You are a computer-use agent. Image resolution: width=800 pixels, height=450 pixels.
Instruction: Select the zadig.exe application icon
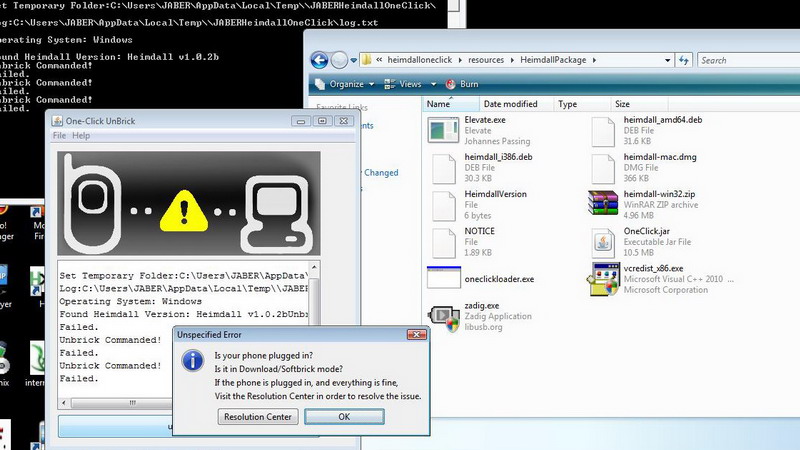tap(444, 318)
